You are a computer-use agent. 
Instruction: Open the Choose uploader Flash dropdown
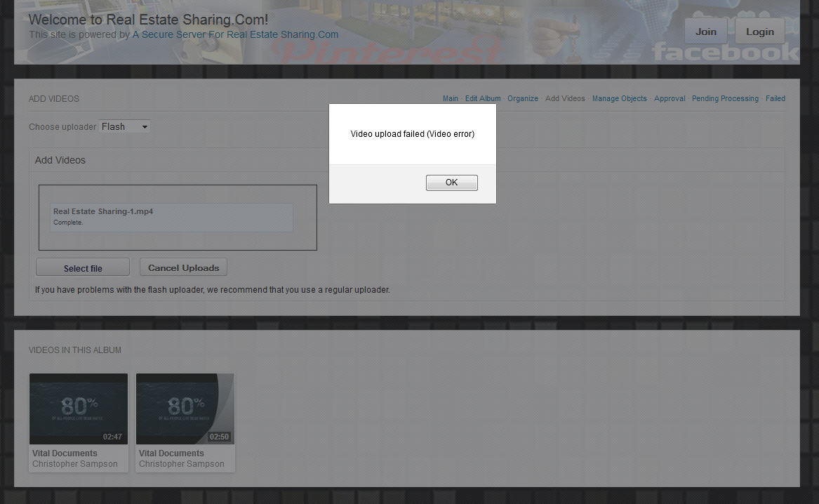click(125, 126)
